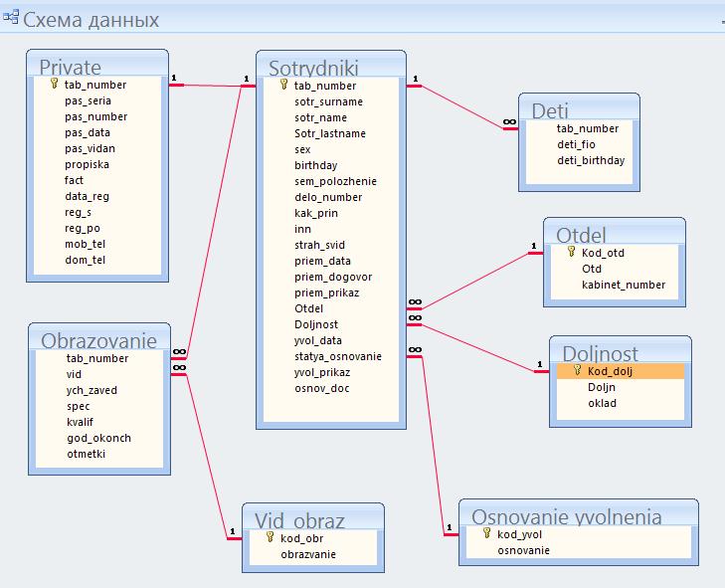The height and width of the screenshot is (588, 725).
Task: Select reg_s field in Private
Action: pos(79,212)
